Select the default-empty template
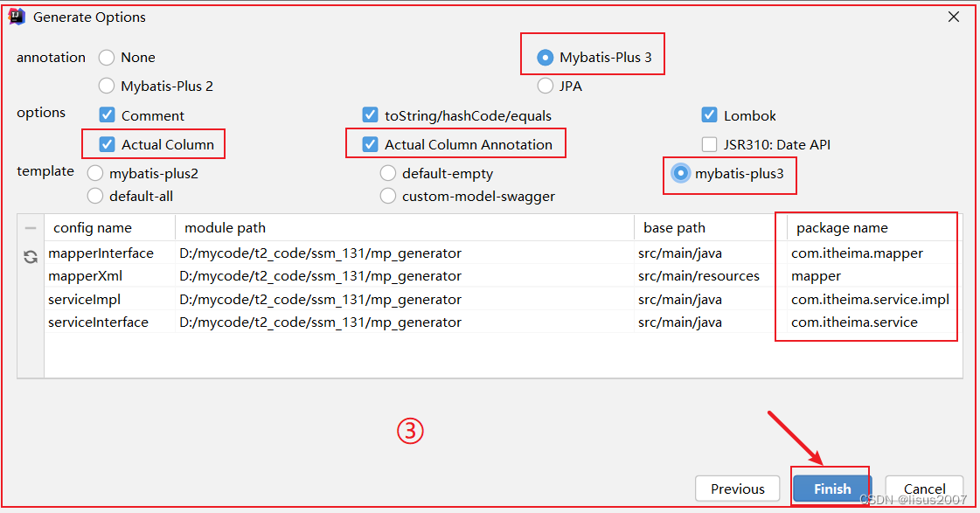980x513 pixels. (x=388, y=173)
